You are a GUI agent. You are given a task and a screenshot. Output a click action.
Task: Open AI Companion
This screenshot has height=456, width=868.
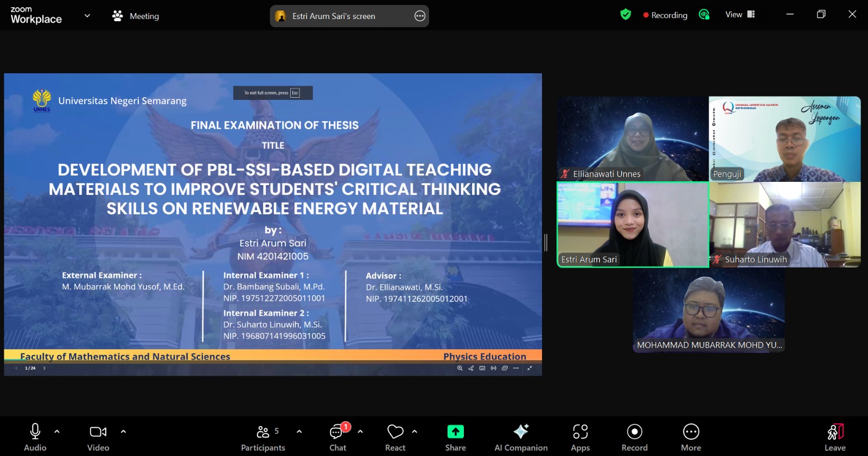(521, 437)
